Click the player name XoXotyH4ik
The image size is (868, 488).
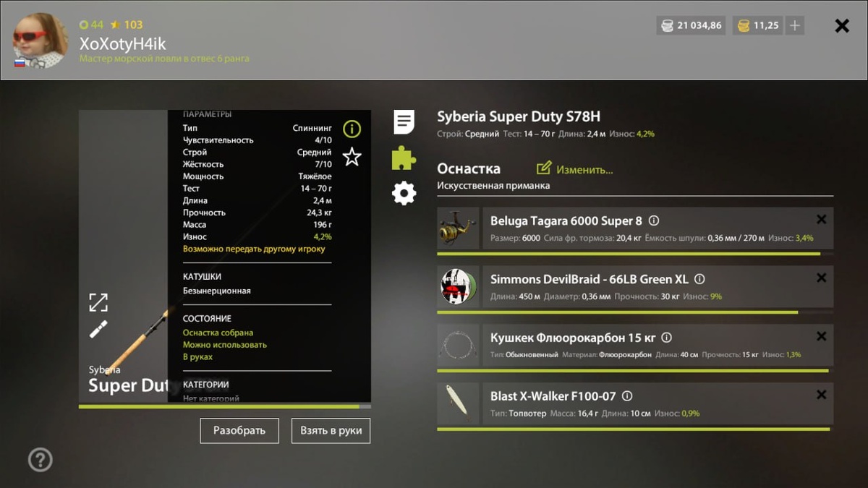[x=122, y=44]
